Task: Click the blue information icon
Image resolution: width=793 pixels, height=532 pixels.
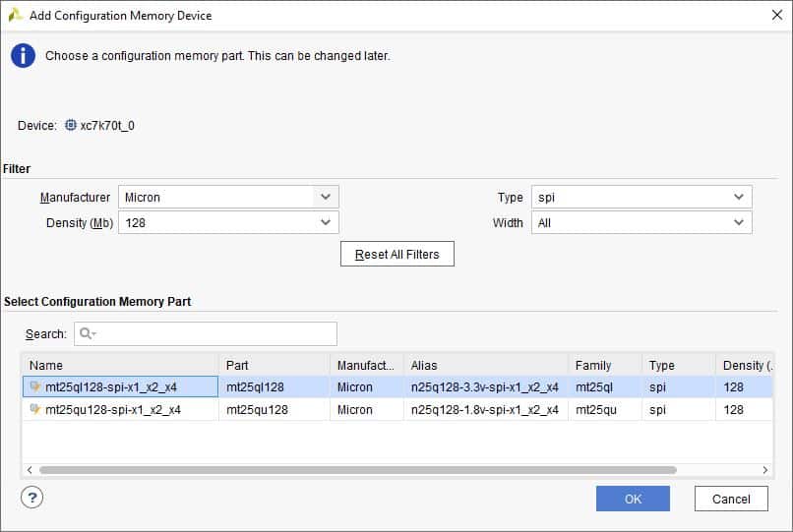Action: coord(24,56)
